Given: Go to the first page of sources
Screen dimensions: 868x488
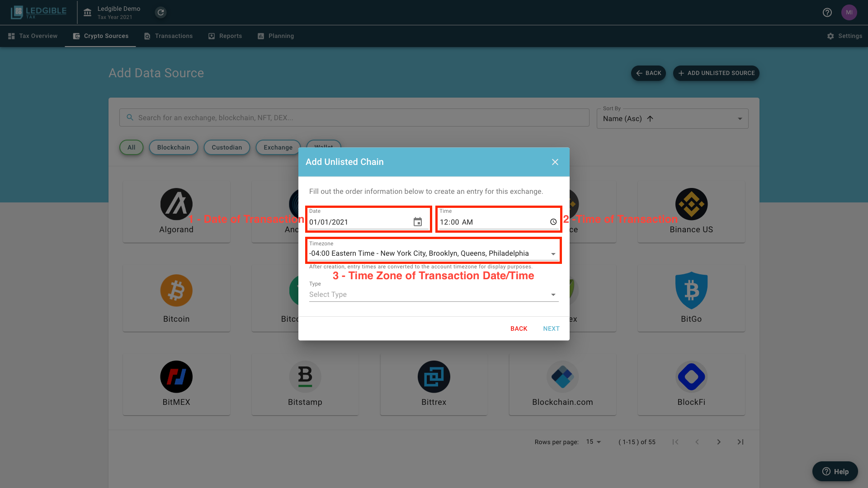Looking at the screenshot, I should coord(675,442).
